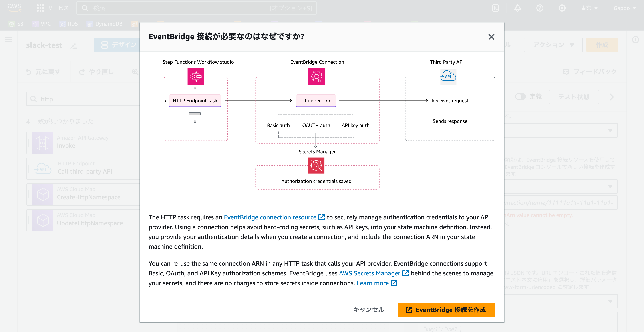The image size is (644, 332).
Task: Click the help question mark icon
Action: [540, 8]
